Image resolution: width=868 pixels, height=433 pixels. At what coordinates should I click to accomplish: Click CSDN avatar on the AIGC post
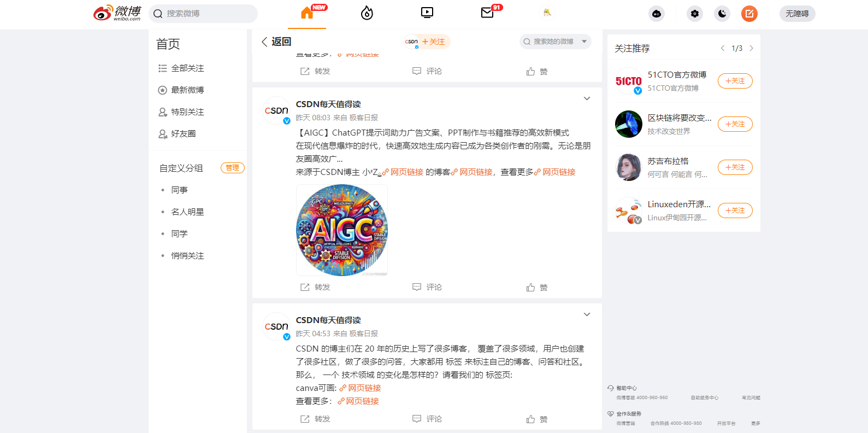coord(276,110)
